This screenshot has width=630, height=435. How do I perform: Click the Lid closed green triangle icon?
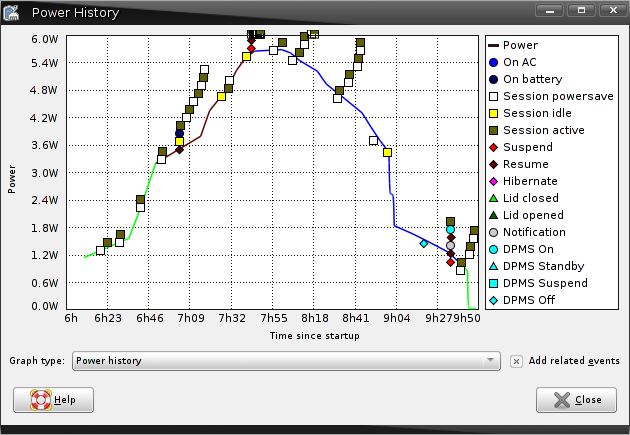click(x=493, y=198)
